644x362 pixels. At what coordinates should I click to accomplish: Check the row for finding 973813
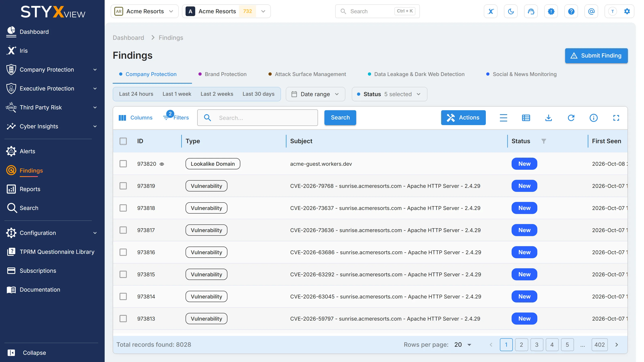click(123, 319)
